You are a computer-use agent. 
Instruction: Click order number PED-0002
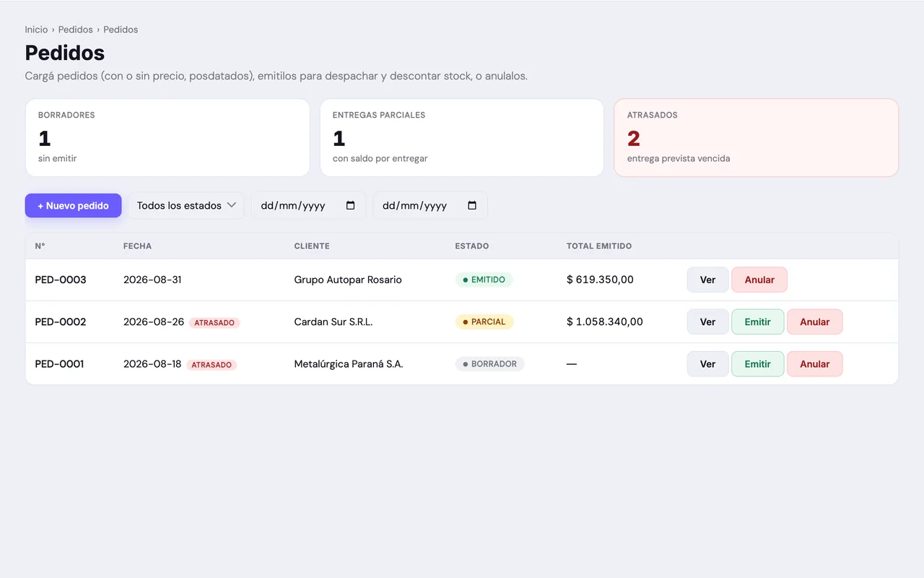click(x=61, y=322)
